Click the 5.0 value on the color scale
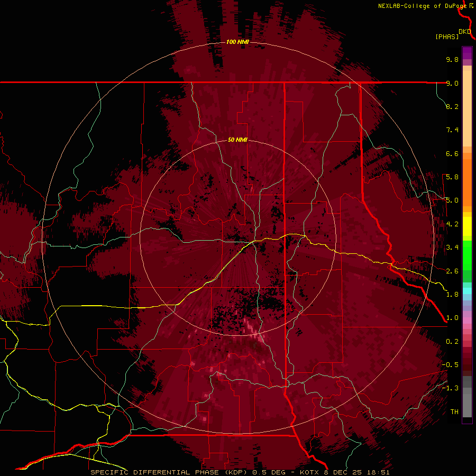The width and height of the screenshot is (476, 476). click(452, 200)
